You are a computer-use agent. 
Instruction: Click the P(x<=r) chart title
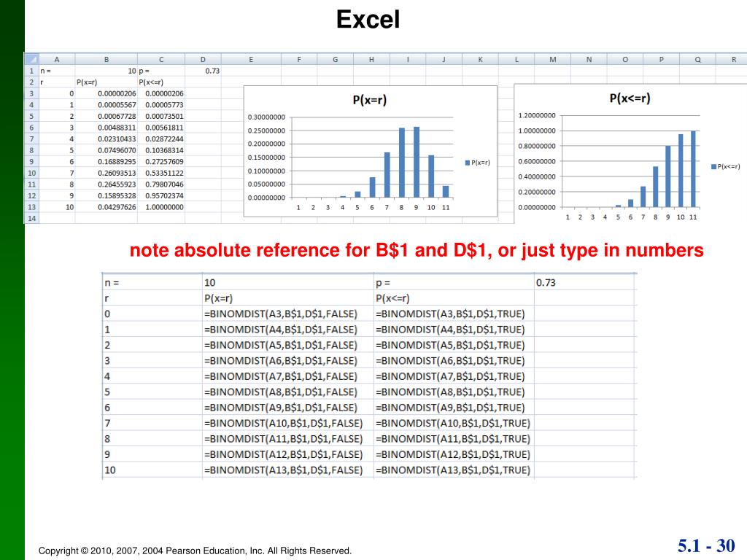(630, 98)
